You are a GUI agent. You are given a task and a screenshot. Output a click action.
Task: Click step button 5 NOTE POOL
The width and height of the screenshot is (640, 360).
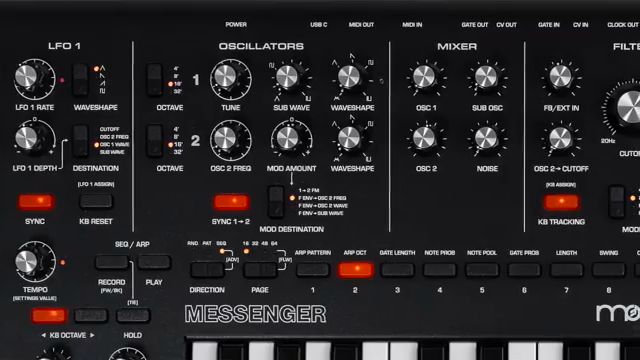point(482,270)
